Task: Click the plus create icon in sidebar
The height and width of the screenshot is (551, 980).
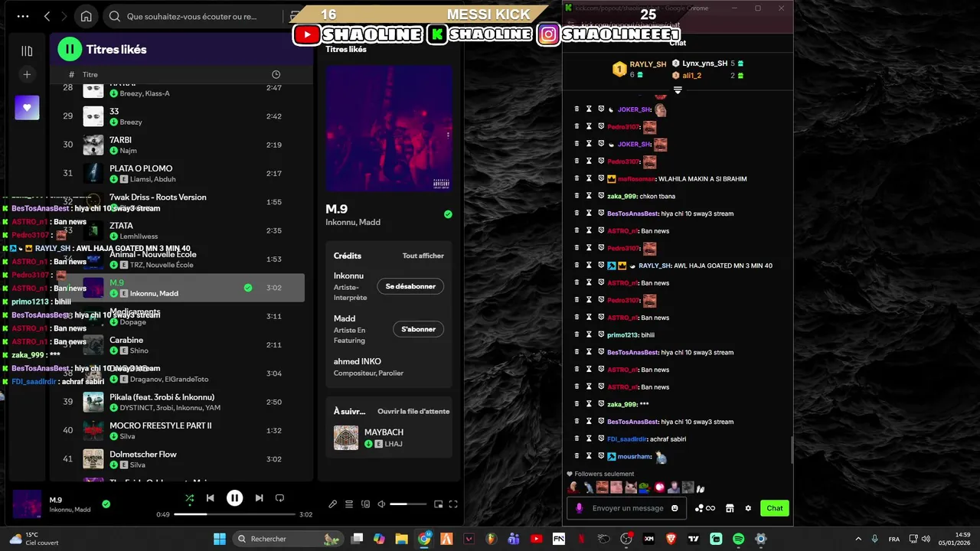Action: pos(27,74)
